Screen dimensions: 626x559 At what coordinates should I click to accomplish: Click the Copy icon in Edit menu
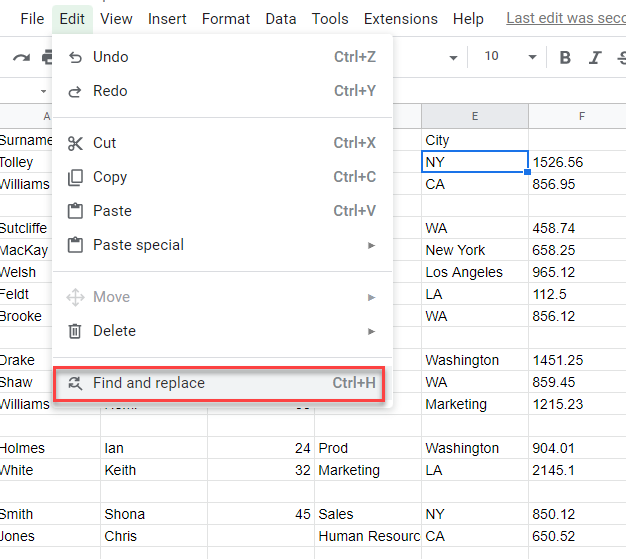76,177
